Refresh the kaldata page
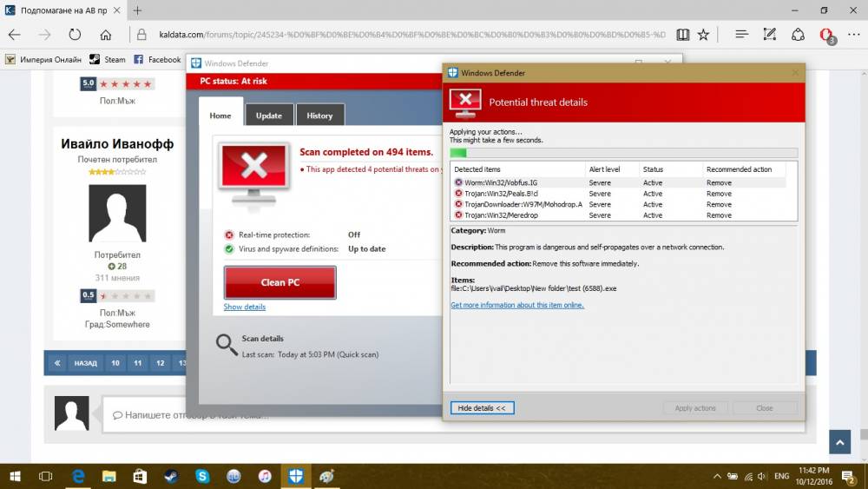Image resolution: width=868 pixels, height=489 pixels. pyautogui.click(x=75, y=35)
